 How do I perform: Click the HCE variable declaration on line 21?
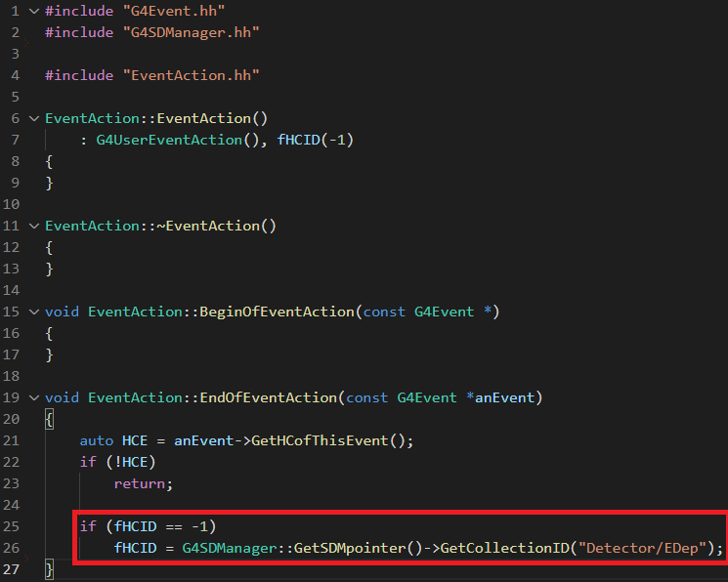coord(136,440)
